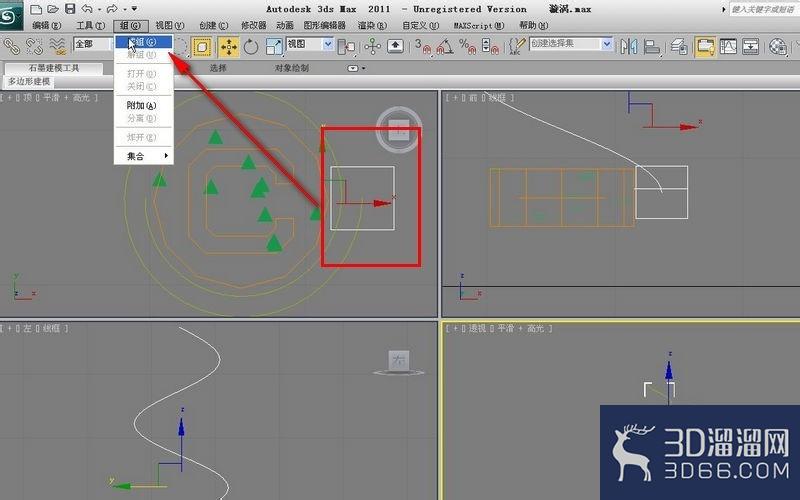The width and height of the screenshot is (800, 500).
Task: Click Edit Named Selection Sets icon
Action: pos(517,47)
